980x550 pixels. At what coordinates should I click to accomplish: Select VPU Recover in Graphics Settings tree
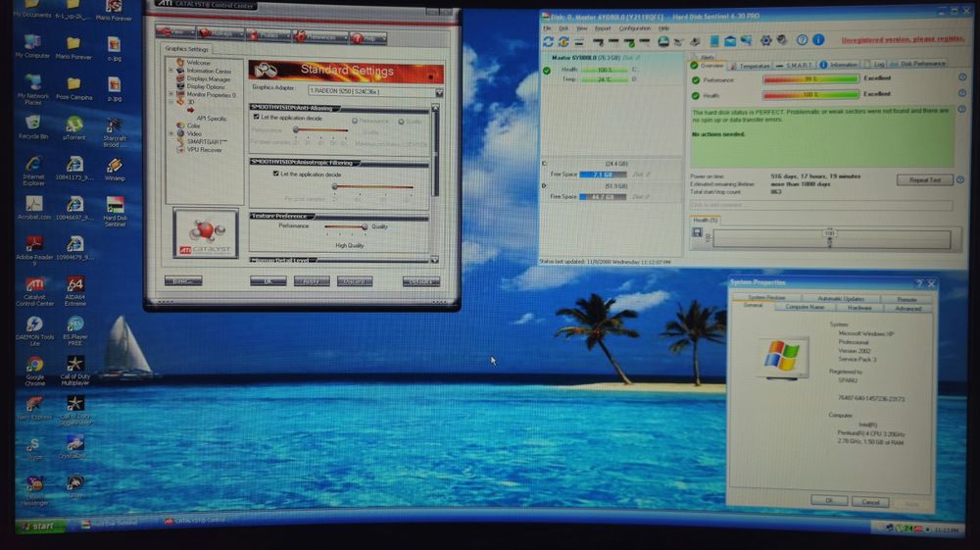coord(205,150)
